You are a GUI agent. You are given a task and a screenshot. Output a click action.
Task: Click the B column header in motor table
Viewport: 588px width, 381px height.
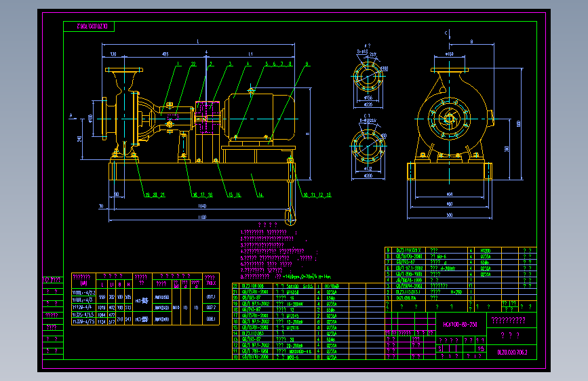pyautogui.click(x=119, y=285)
